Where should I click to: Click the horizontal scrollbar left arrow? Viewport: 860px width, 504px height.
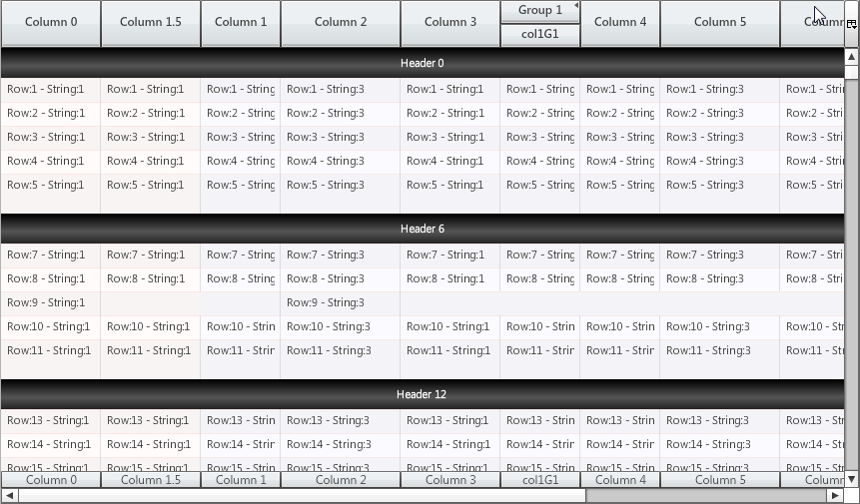click(x=9, y=495)
